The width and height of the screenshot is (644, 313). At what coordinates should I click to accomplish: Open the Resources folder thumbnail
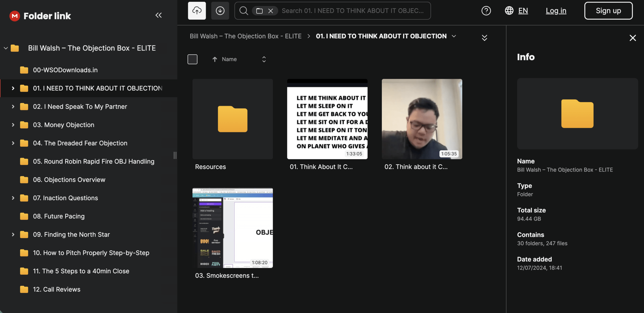coord(232,119)
